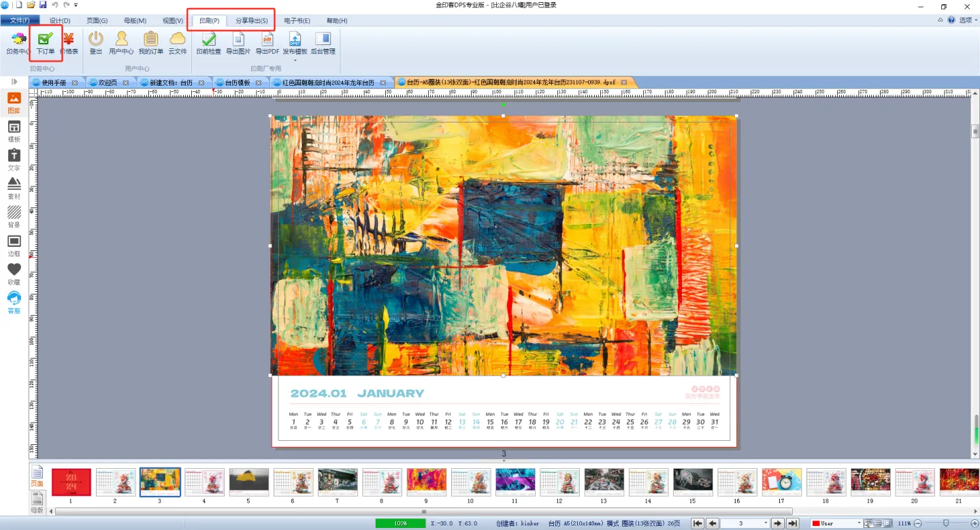Switch to 母版 master view in thumbnail panel
Image resolution: width=980 pixels, height=530 pixels.
[x=37, y=502]
